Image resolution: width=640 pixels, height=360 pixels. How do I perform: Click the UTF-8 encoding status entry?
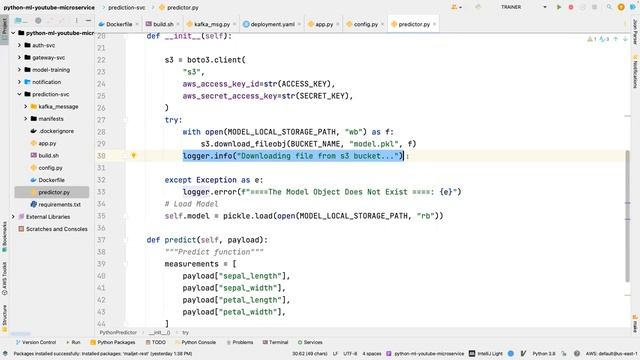[x=350, y=353]
